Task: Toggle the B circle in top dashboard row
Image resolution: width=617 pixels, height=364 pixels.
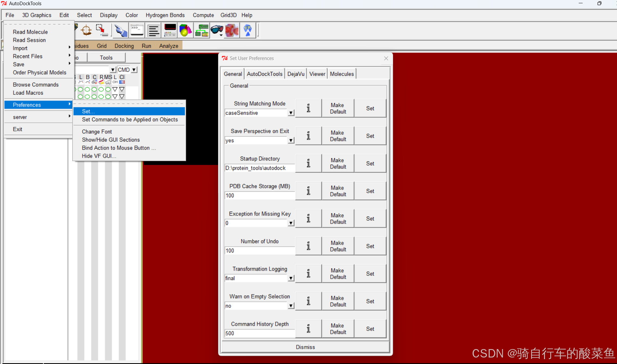Action: (x=87, y=89)
